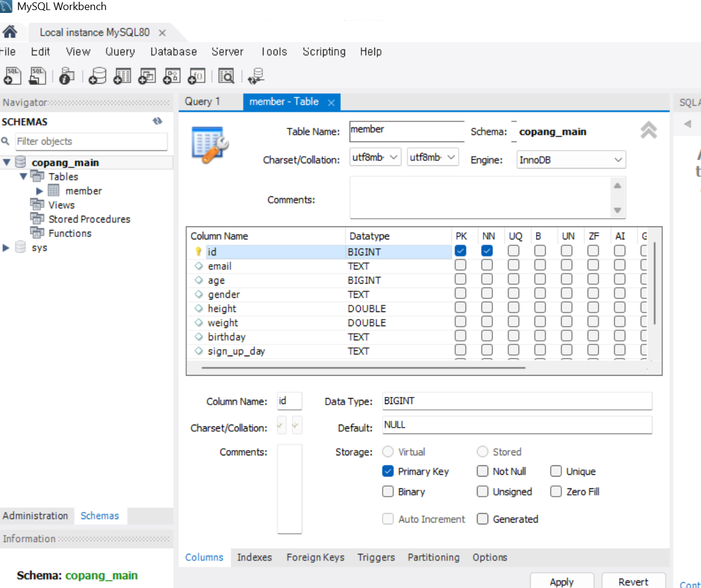701x588 pixels.
Task: Open the column collation dropdown
Action: pos(297,425)
